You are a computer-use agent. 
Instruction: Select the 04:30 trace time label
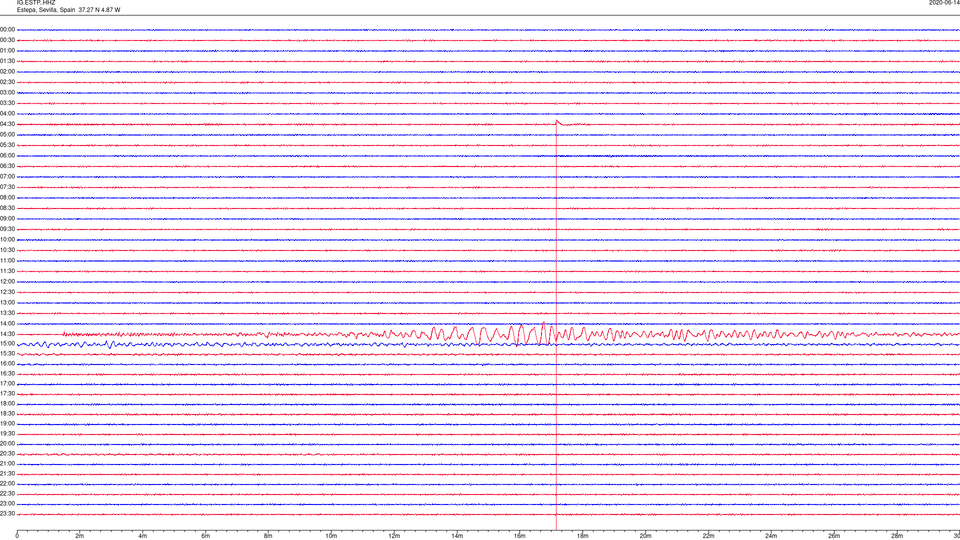(x=7, y=124)
